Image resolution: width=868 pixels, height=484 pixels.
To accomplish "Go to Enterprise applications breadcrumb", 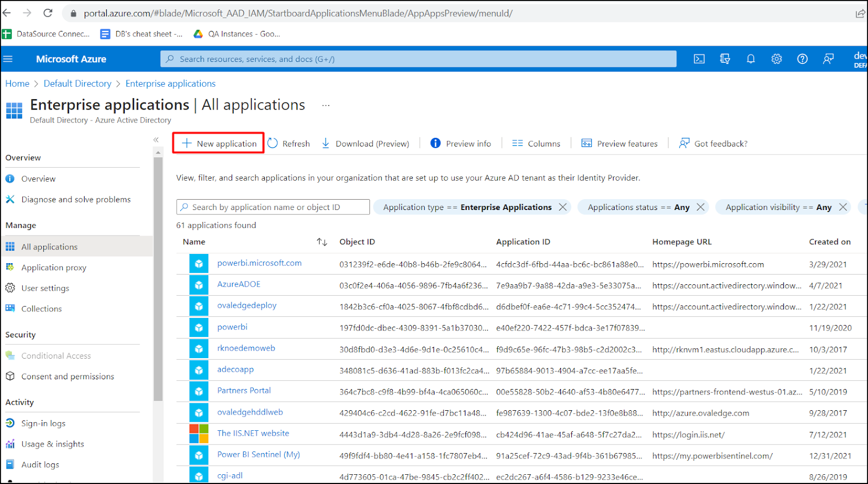I will tap(170, 84).
